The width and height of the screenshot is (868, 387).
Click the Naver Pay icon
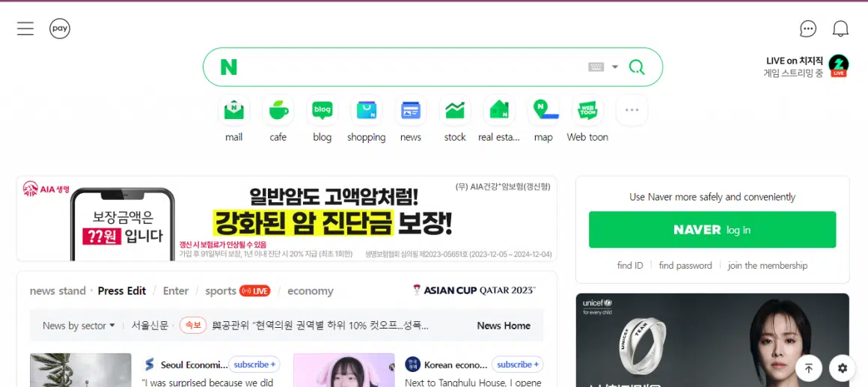[x=60, y=28]
